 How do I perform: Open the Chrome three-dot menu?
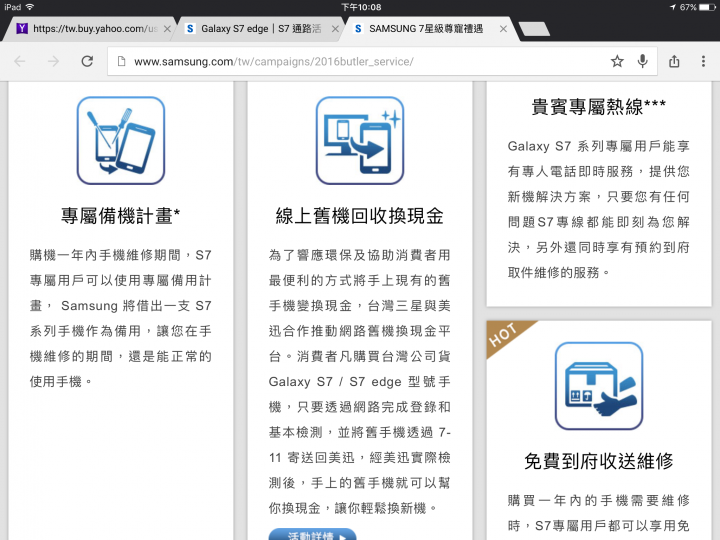pyautogui.click(x=703, y=61)
